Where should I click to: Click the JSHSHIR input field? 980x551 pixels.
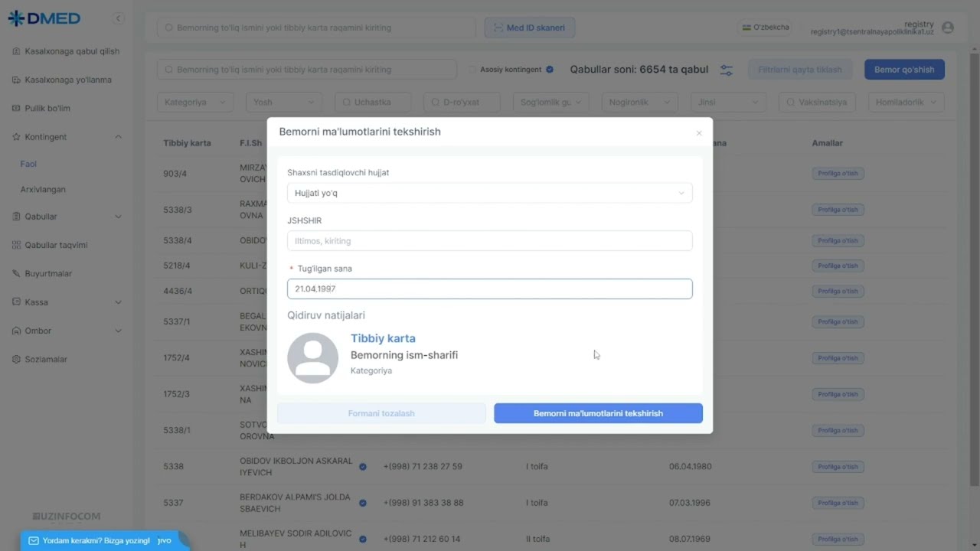coord(490,241)
